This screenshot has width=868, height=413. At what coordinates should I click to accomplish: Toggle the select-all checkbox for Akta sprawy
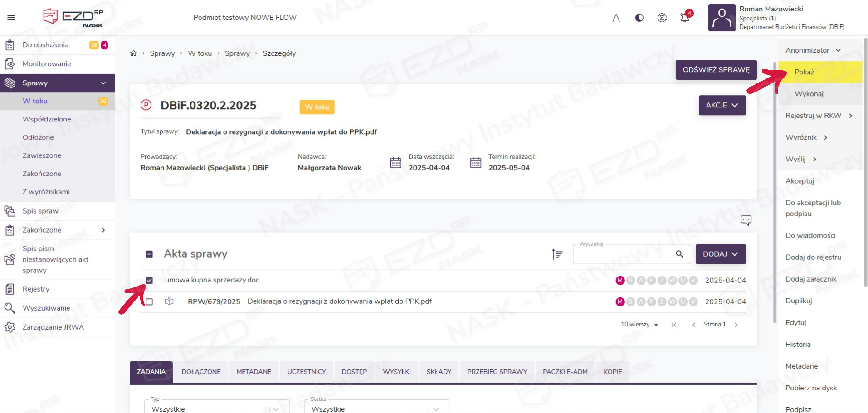[x=149, y=254]
